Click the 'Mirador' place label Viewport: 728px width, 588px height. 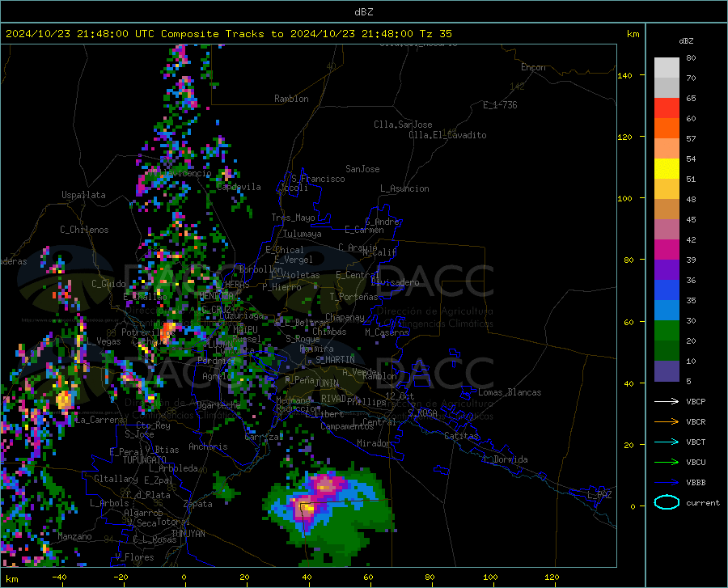coord(374,443)
